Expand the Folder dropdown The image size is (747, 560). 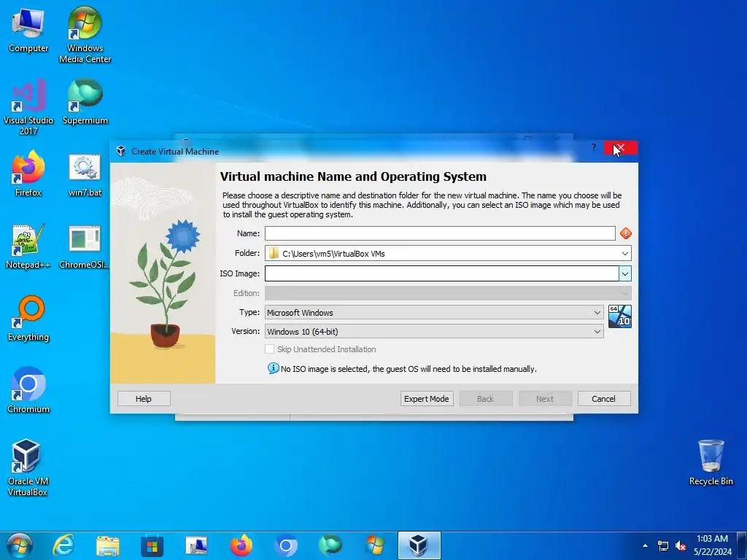[624, 253]
